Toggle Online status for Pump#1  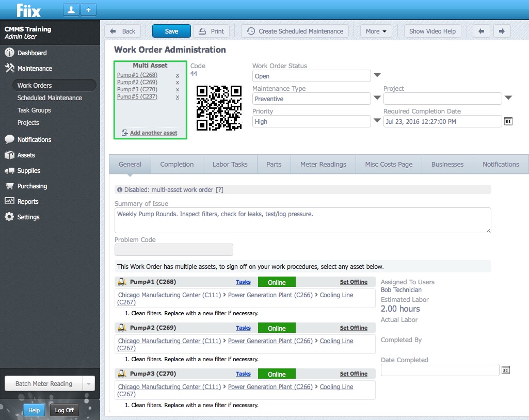click(x=277, y=282)
